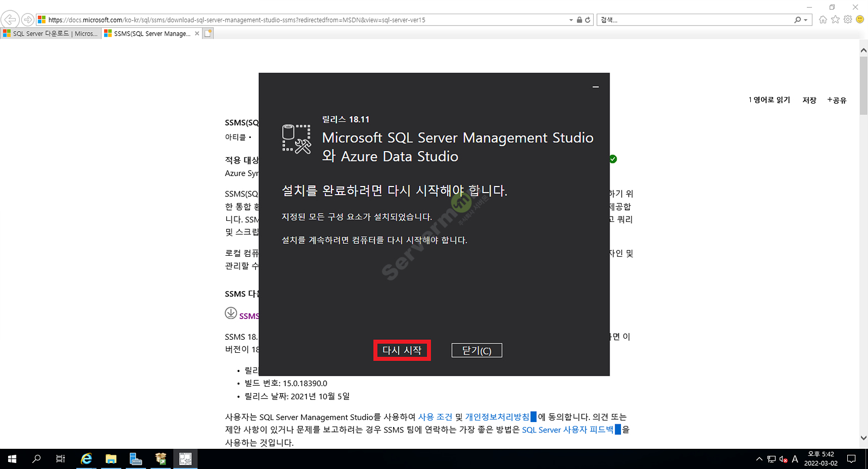Click the vertical scrollbar thumb

click(863, 85)
